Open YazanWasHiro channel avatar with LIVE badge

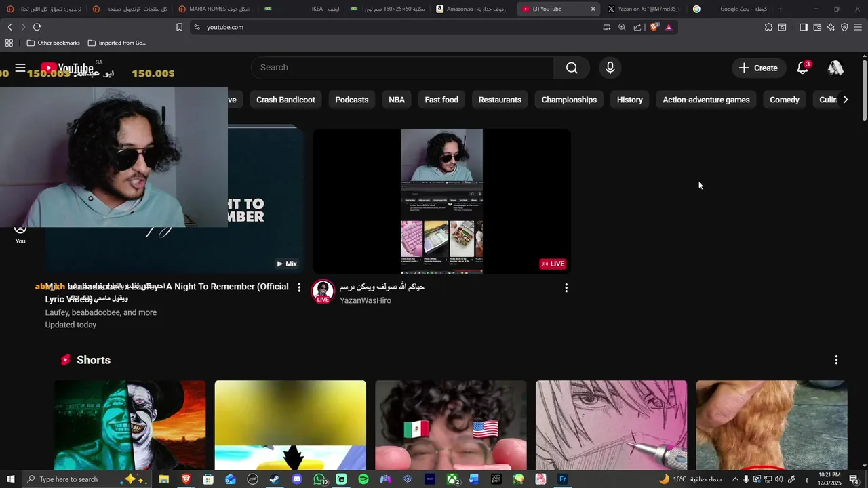coord(323,291)
